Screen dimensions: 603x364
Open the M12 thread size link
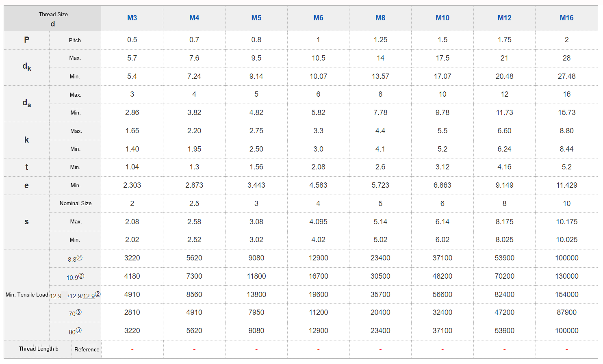[505, 18]
